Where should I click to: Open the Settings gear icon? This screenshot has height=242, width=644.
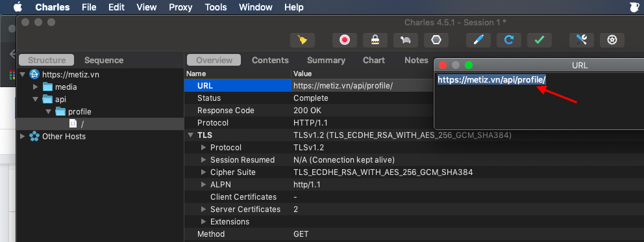click(x=612, y=40)
